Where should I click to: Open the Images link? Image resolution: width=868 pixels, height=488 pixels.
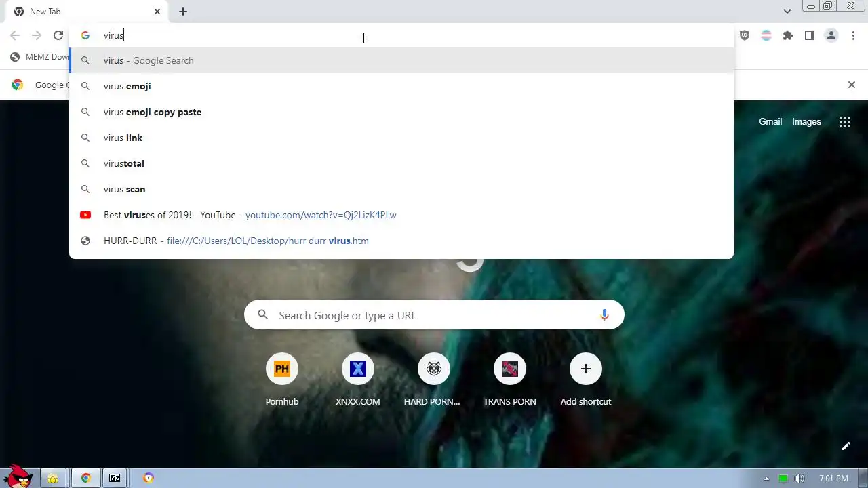coord(806,122)
